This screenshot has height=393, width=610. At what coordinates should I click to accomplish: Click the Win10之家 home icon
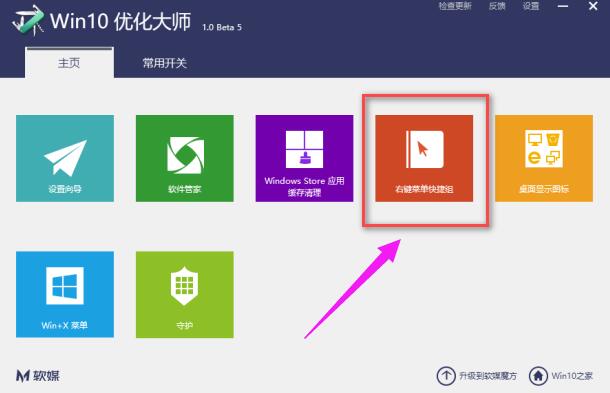tap(538, 376)
